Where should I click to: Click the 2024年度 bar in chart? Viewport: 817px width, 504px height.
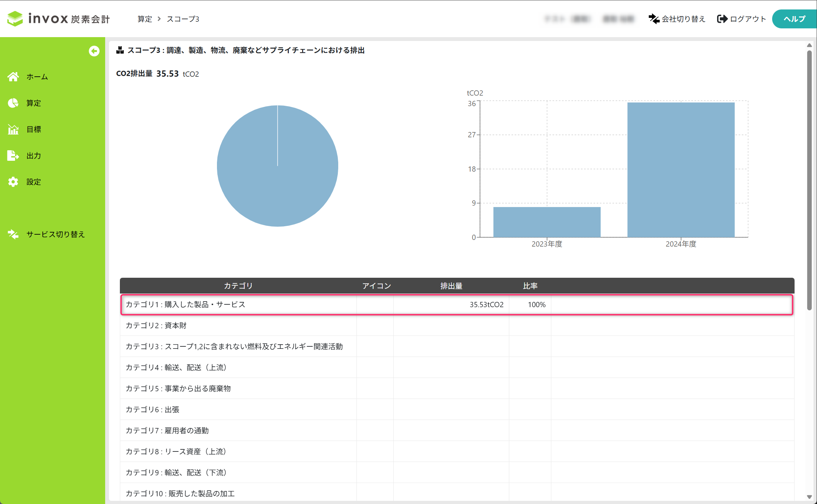681,170
